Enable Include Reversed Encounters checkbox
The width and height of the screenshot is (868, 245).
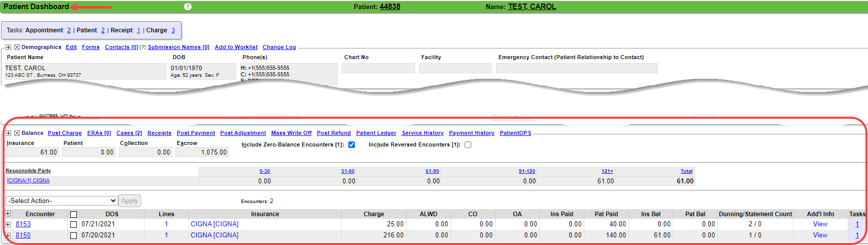coord(468,145)
